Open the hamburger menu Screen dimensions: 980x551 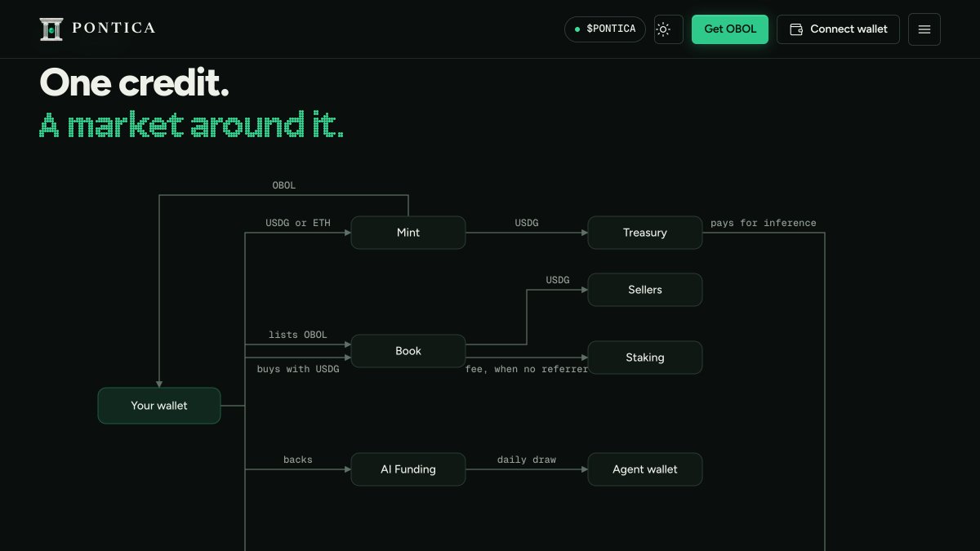tap(924, 29)
